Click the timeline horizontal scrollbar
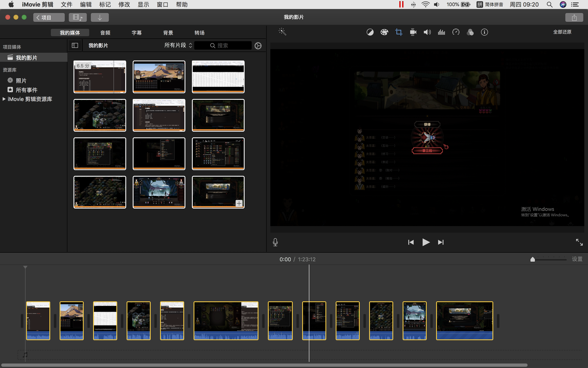This screenshot has width=588, height=368. coord(264,365)
